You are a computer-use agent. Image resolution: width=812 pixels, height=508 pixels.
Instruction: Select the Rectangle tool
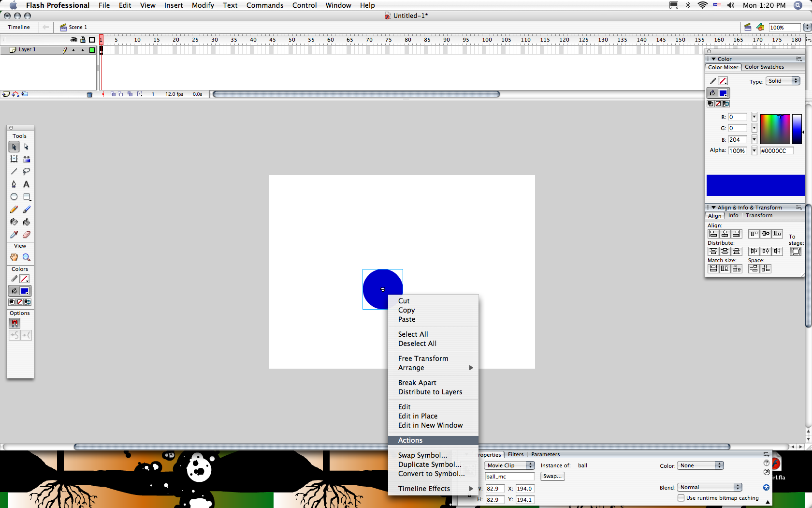click(x=26, y=197)
